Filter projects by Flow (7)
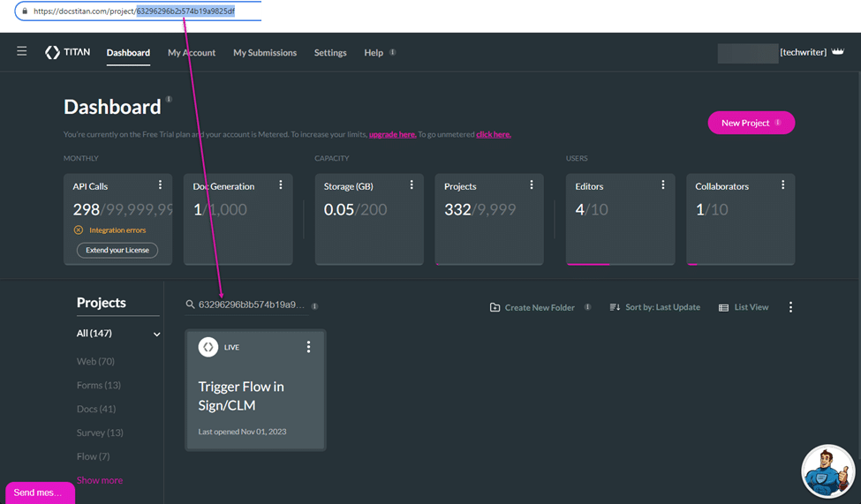This screenshot has width=861, height=504. click(x=93, y=456)
